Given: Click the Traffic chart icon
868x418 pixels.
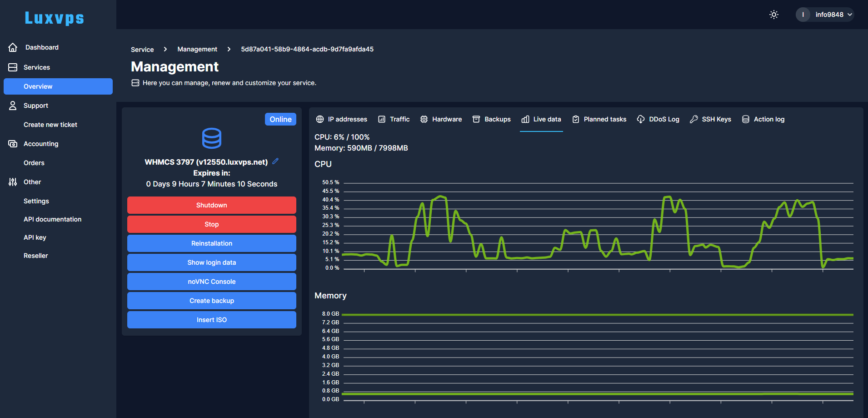Looking at the screenshot, I should (x=382, y=119).
